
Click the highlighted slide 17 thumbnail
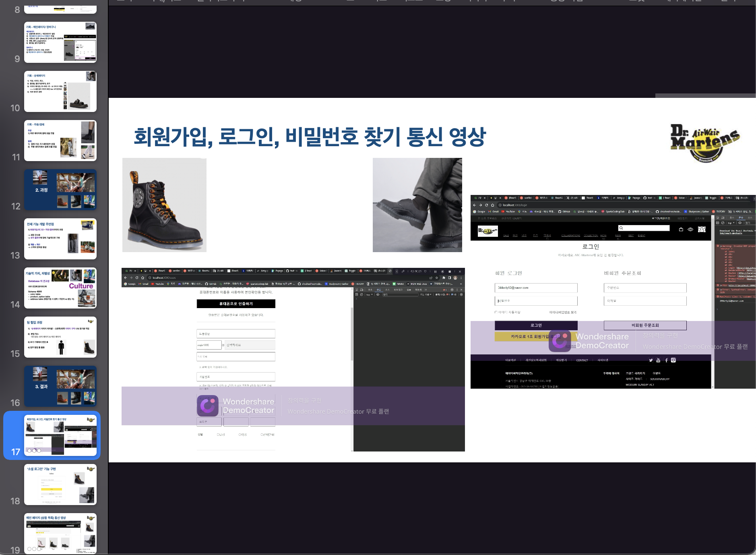[x=60, y=435]
